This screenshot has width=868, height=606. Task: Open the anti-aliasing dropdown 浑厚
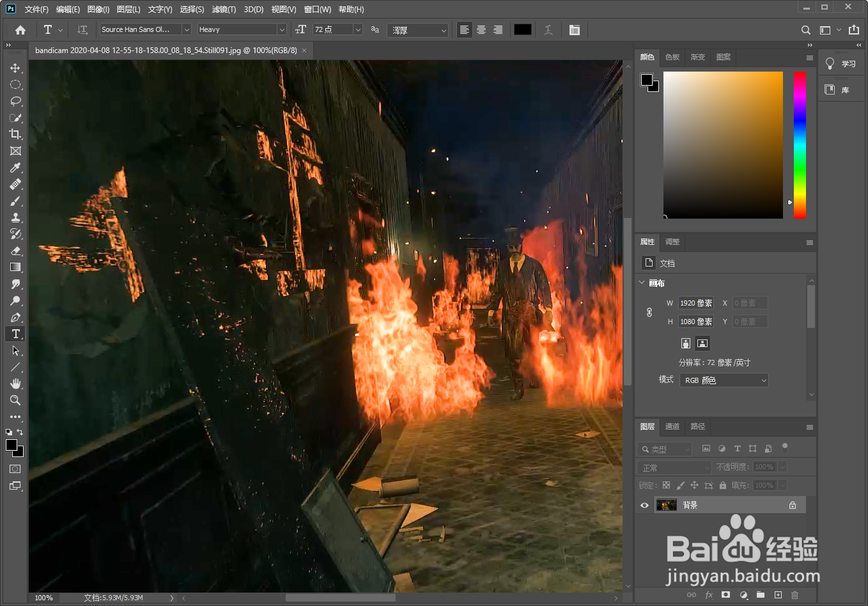417,30
